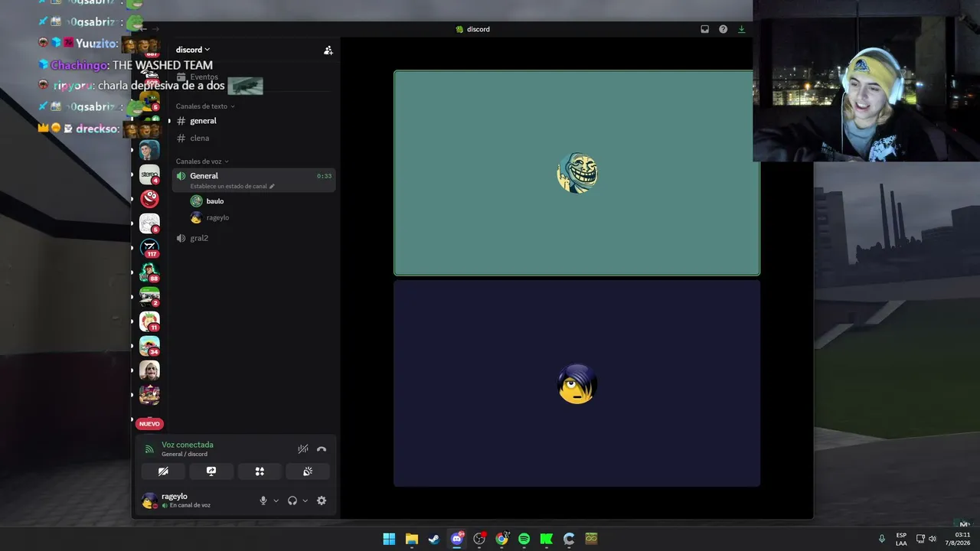This screenshot has width=980, height=551.
Task: Open the Joker face server icon
Action: click(149, 370)
